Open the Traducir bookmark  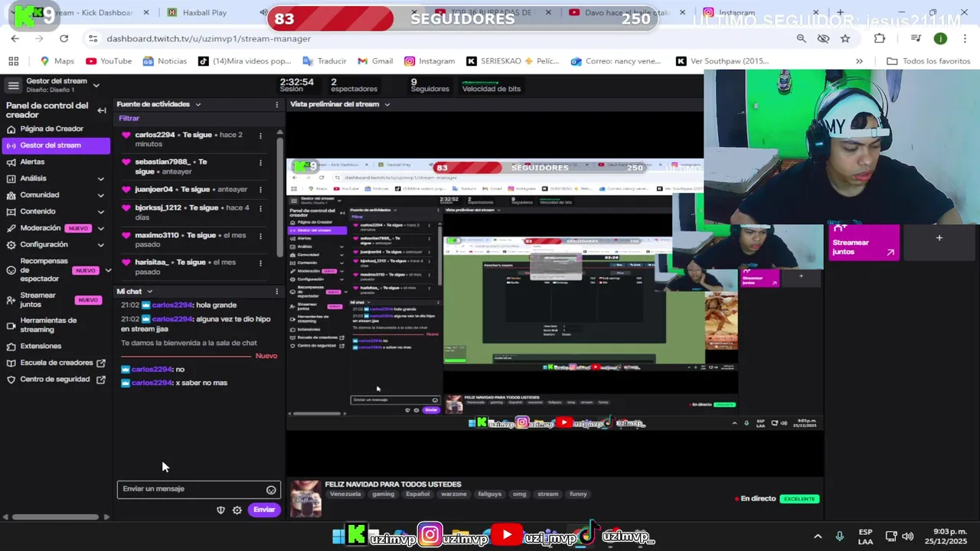tap(325, 61)
